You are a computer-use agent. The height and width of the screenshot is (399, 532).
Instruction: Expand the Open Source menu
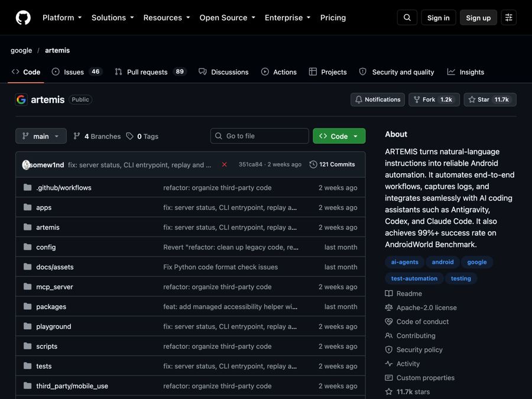[228, 18]
